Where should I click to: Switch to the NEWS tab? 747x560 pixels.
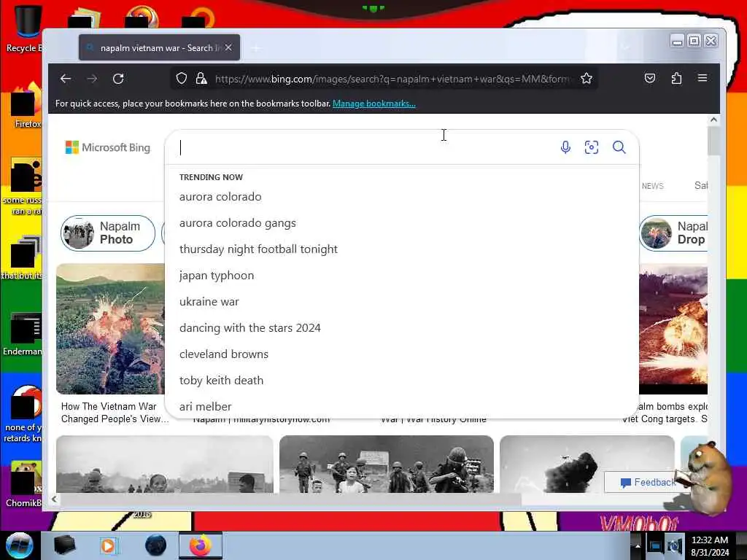click(652, 186)
